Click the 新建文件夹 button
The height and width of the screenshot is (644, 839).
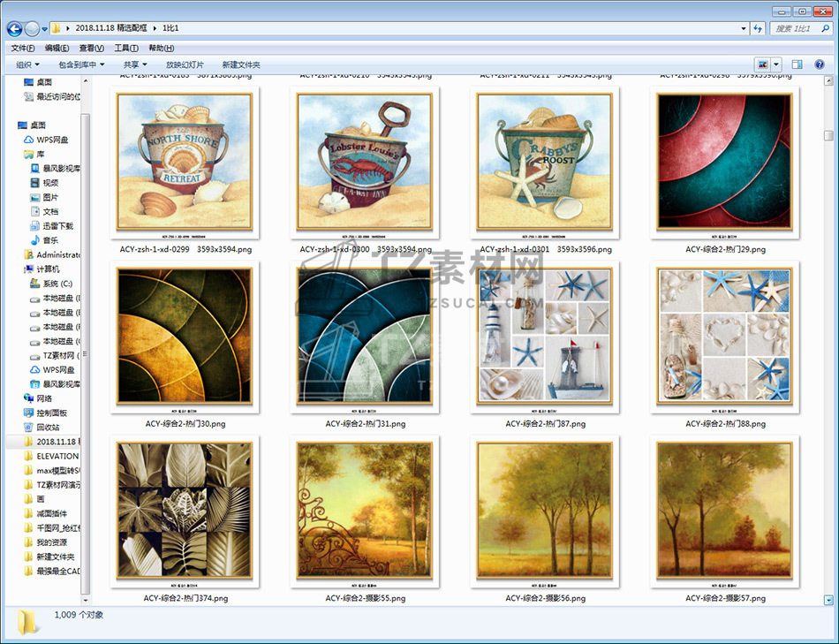(x=241, y=64)
